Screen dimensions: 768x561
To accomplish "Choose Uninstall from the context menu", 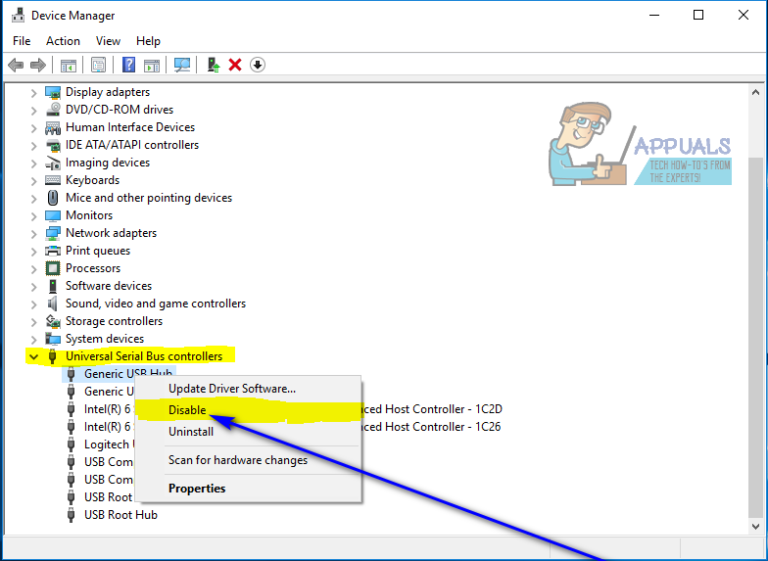I will click(248, 432).
